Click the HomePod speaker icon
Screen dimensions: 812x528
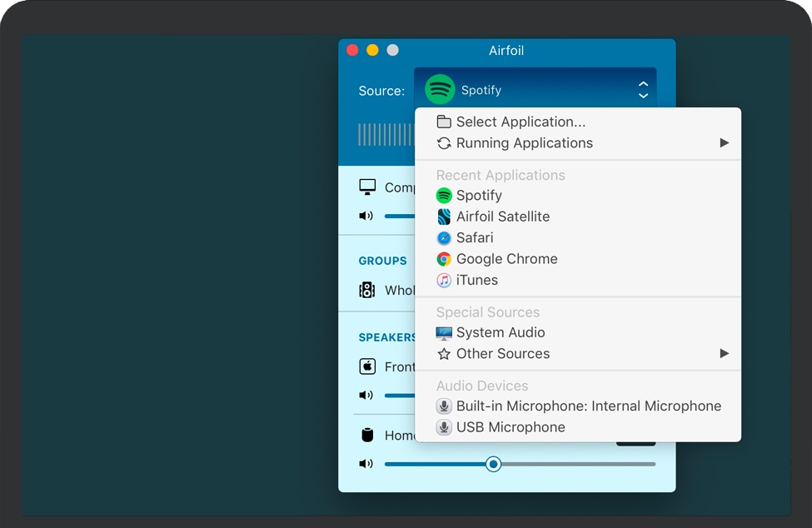(x=366, y=435)
